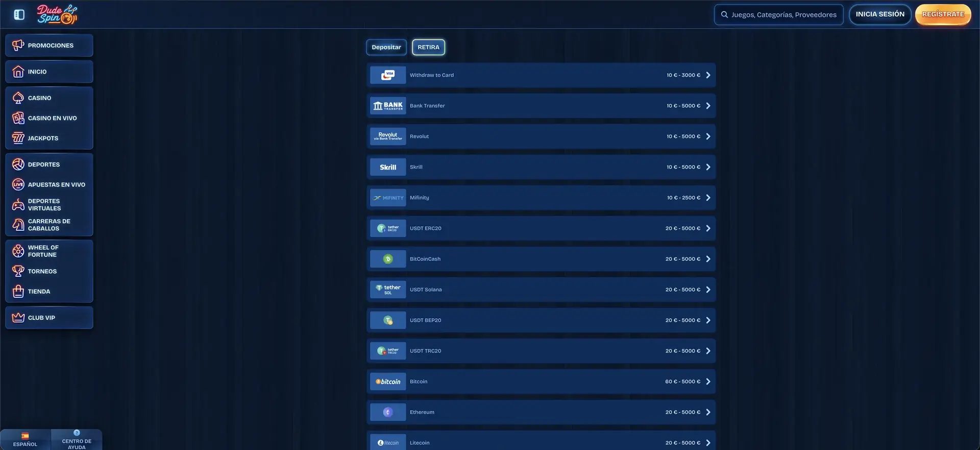
Task: Click the Skrill logo tile
Action: click(x=388, y=167)
